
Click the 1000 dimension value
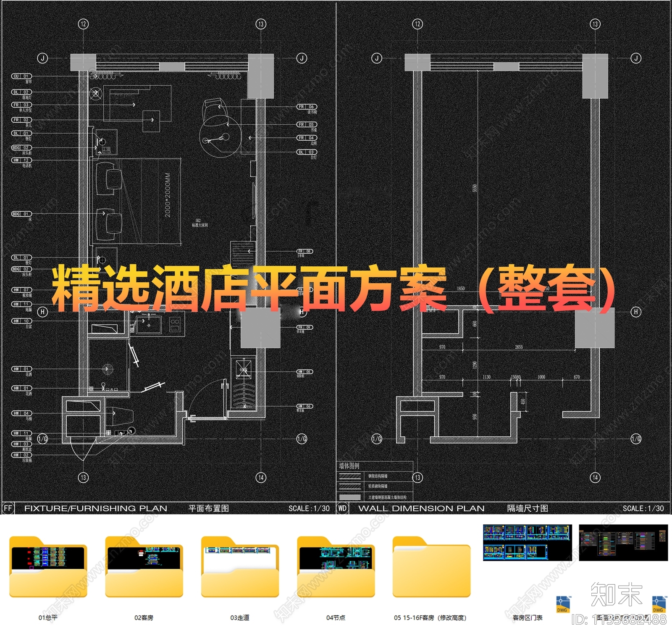click(541, 377)
